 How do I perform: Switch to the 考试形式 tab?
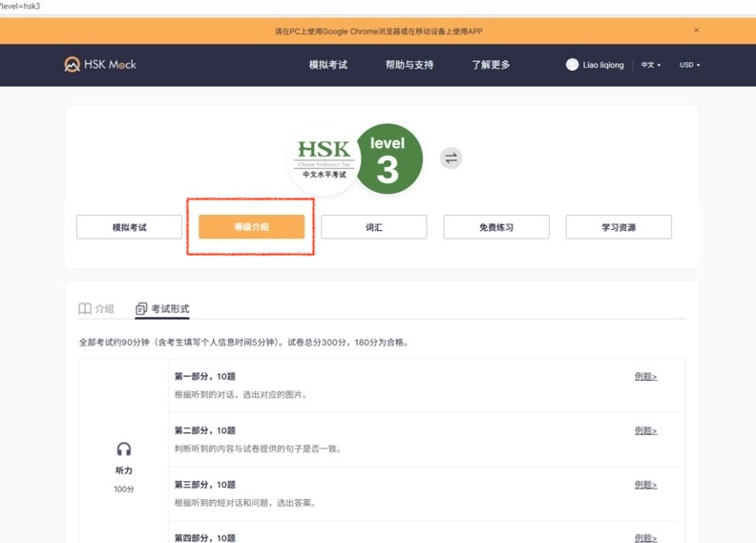click(162, 309)
